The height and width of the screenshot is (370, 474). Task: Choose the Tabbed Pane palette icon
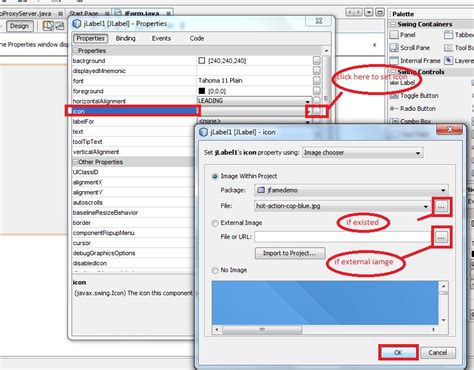pyautogui.click(x=448, y=35)
